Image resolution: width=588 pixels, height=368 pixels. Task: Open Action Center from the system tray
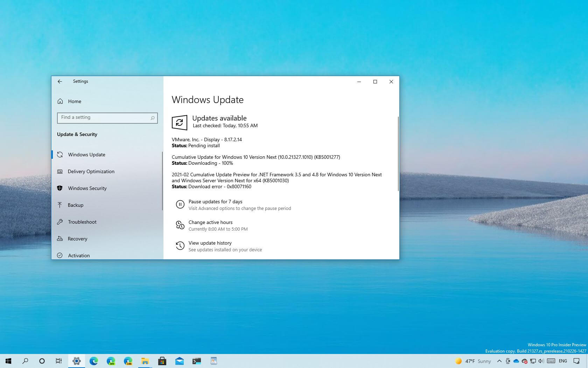(578, 361)
